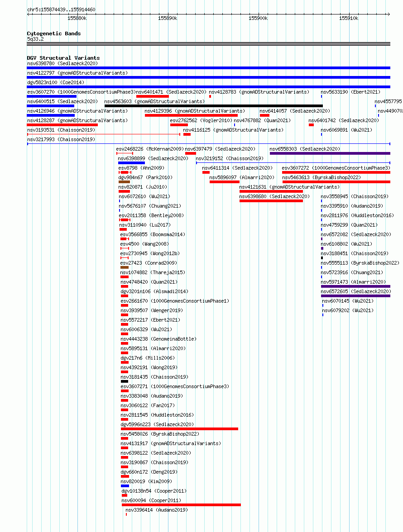Open the nsv4128783 gnomAD label
Image resolution: width=403 pixels, height=532 pixels.
tap(259, 92)
